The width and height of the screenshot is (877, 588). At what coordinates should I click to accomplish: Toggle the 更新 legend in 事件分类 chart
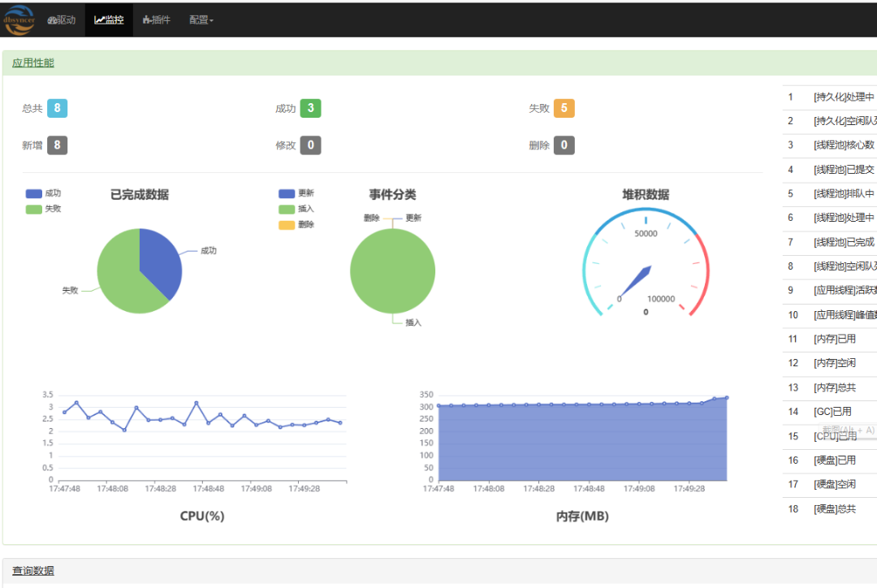click(296, 193)
